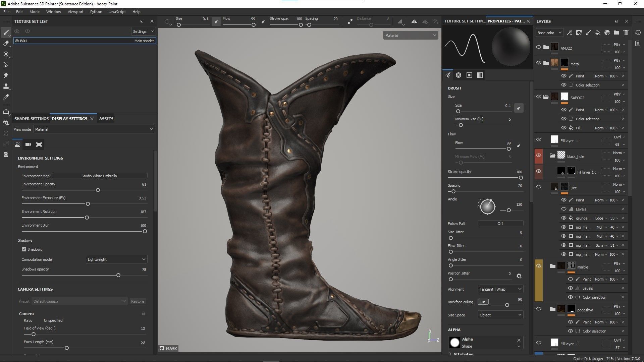This screenshot has height=362, width=644.
Task: Open the Export textures icon in left toolbar
Action: coord(6,112)
